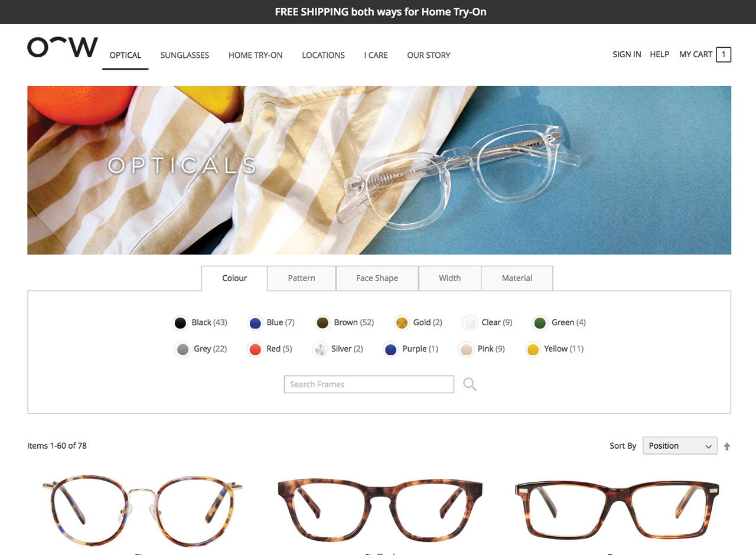Switch to the Colour filter tab
Image resolution: width=756 pixels, height=555 pixels.
point(234,278)
